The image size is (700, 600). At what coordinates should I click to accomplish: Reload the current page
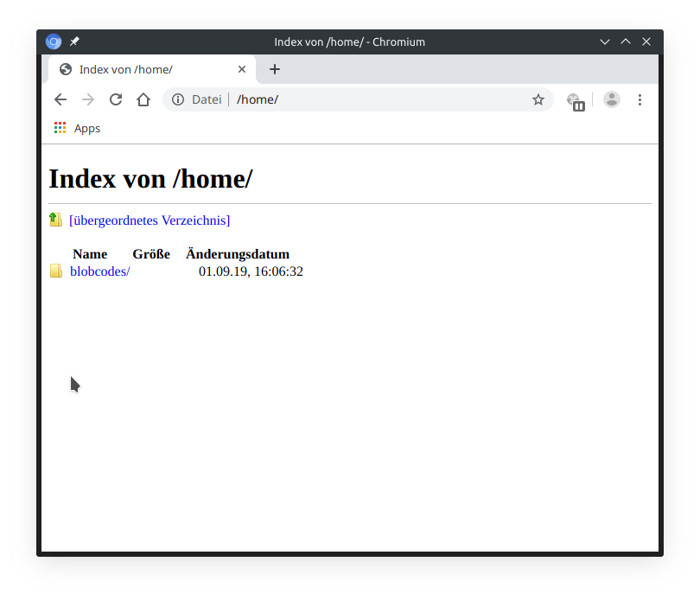click(x=116, y=99)
